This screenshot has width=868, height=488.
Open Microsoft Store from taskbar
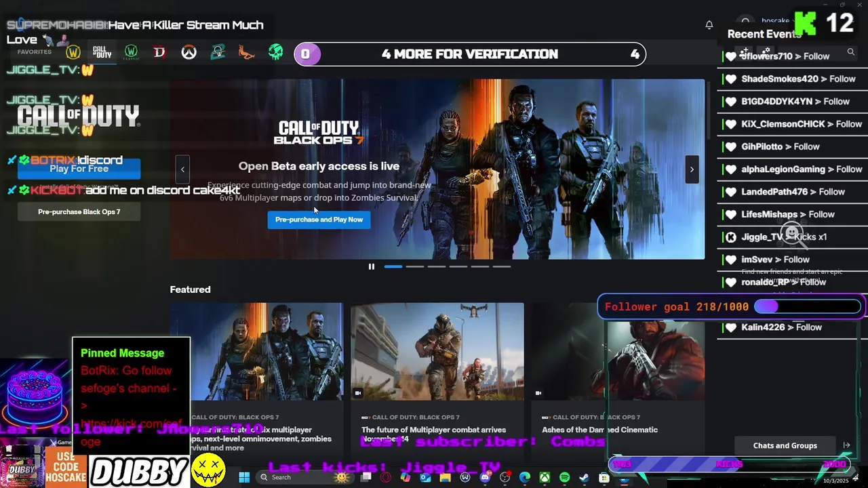pyautogui.click(x=604, y=477)
